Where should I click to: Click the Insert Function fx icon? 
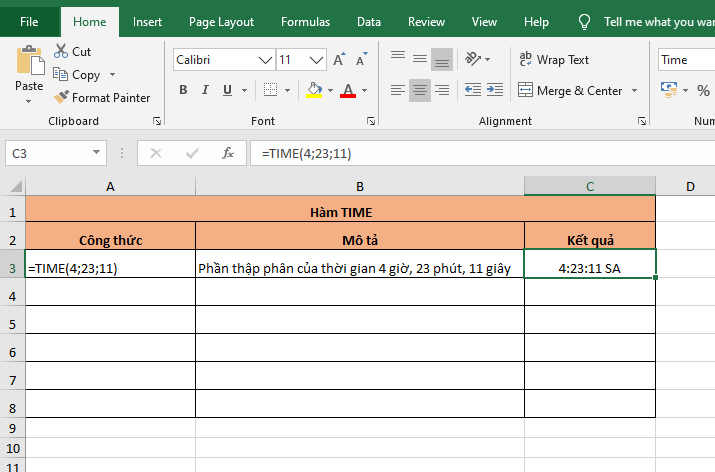(228, 153)
